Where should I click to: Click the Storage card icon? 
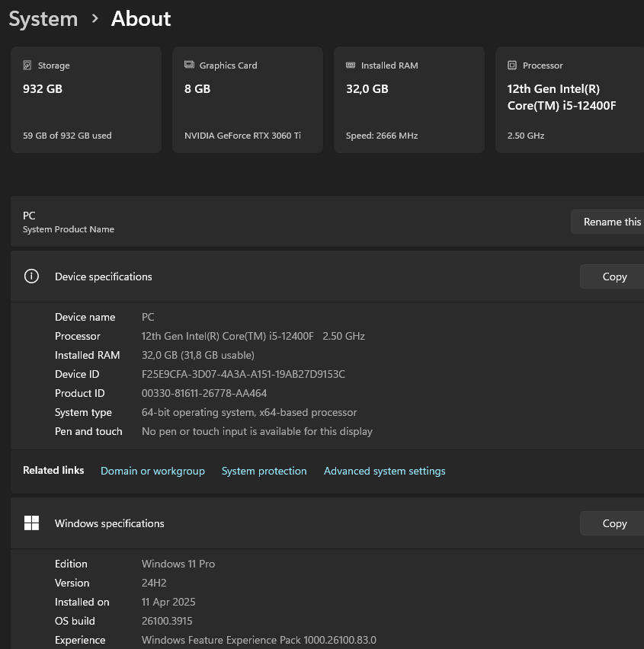pos(29,66)
